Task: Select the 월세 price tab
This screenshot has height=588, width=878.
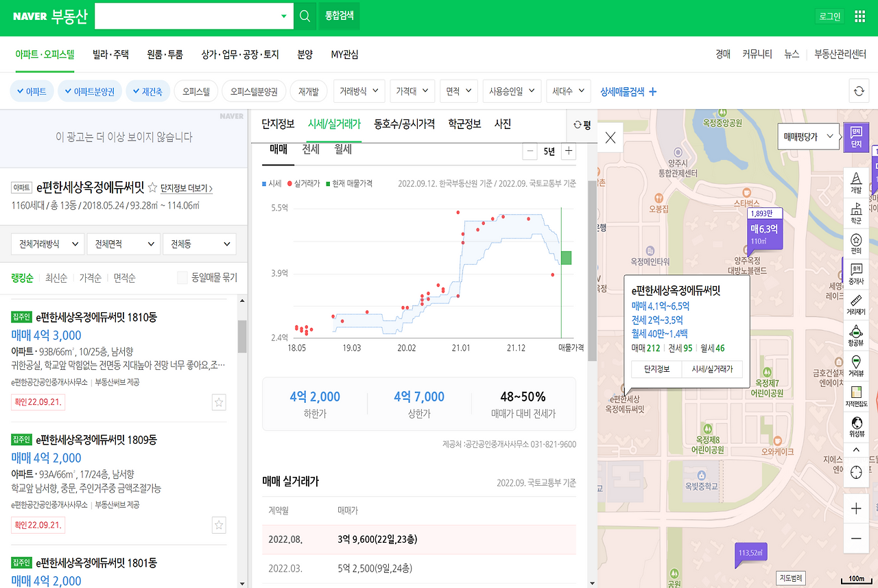Action: click(343, 150)
